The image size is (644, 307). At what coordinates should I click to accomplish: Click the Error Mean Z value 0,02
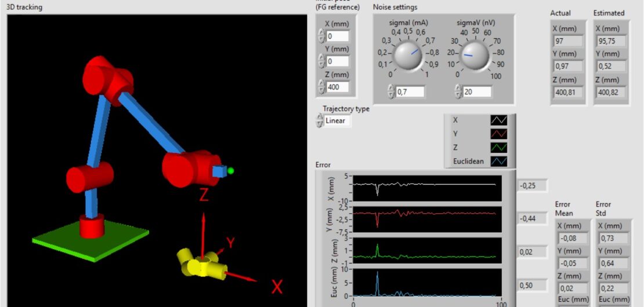[x=573, y=288]
